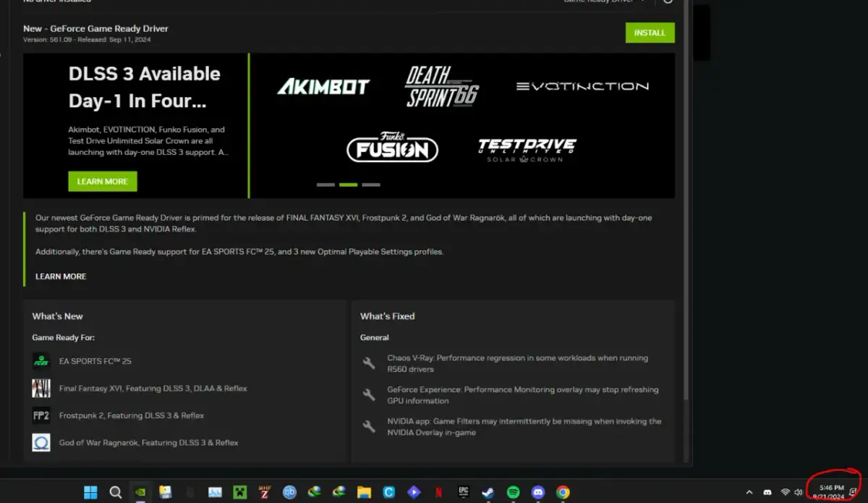Click the Frostpunk 2 game icon
The image size is (868, 503).
tap(41, 415)
